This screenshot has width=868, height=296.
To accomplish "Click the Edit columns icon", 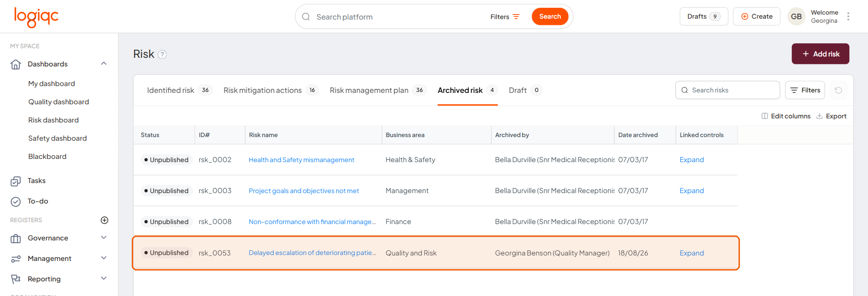I will tap(765, 116).
